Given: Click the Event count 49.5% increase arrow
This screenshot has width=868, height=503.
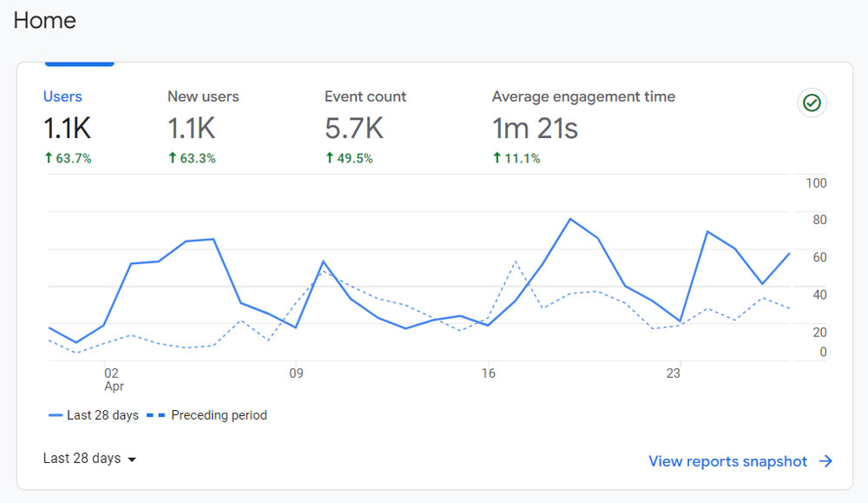Looking at the screenshot, I should 329,158.
